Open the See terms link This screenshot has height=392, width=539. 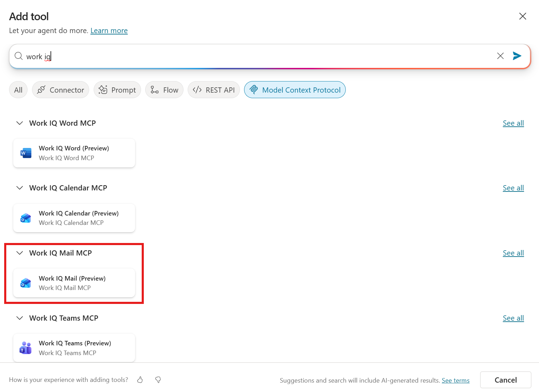pyautogui.click(x=455, y=381)
